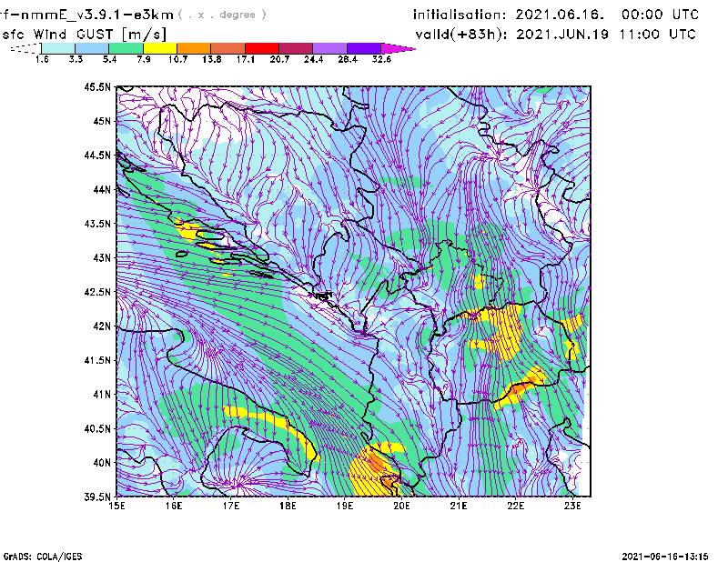
Task: Click the green 5.4–7.9 legend swatch
Action: [126, 48]
